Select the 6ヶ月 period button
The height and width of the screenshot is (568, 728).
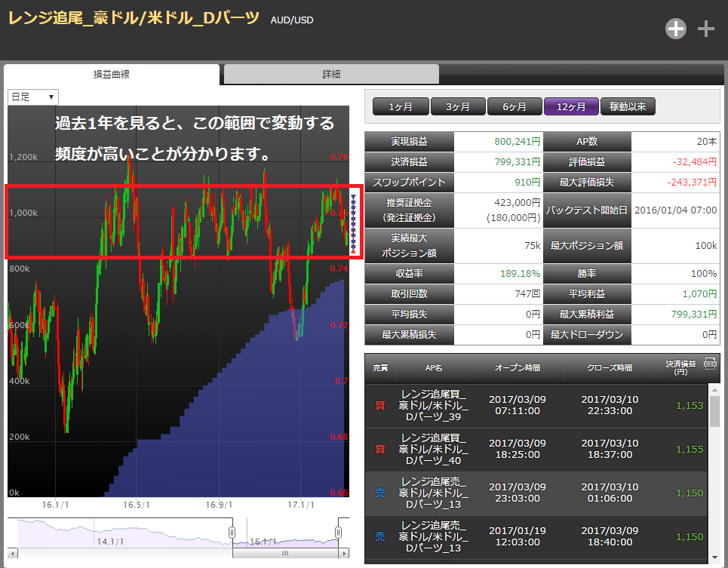pos(515,106)
